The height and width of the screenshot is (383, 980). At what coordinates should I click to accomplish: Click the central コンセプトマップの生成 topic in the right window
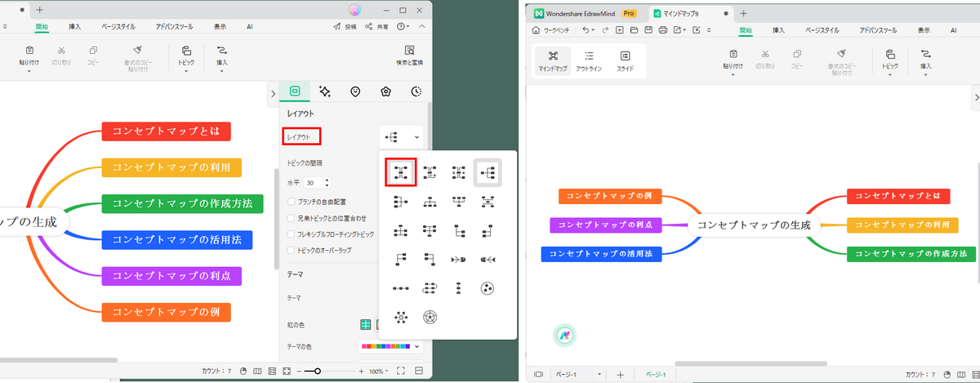[754, 225]
